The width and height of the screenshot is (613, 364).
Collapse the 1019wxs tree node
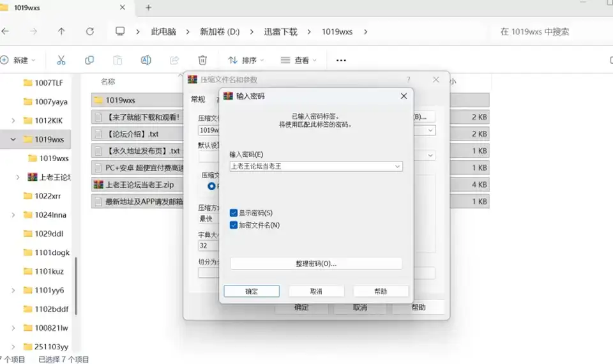click(x=13, y=139)
